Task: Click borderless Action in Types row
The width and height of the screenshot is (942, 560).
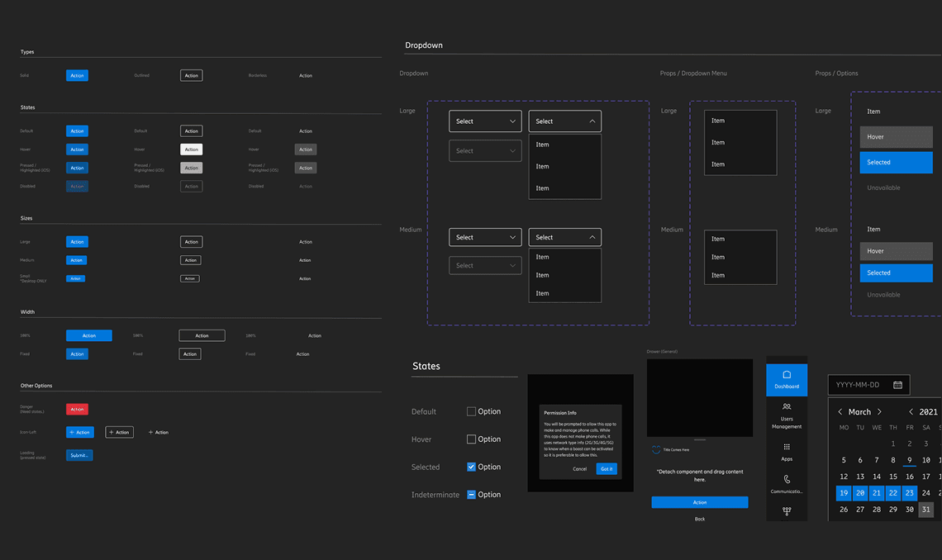Action: (306, 76)
